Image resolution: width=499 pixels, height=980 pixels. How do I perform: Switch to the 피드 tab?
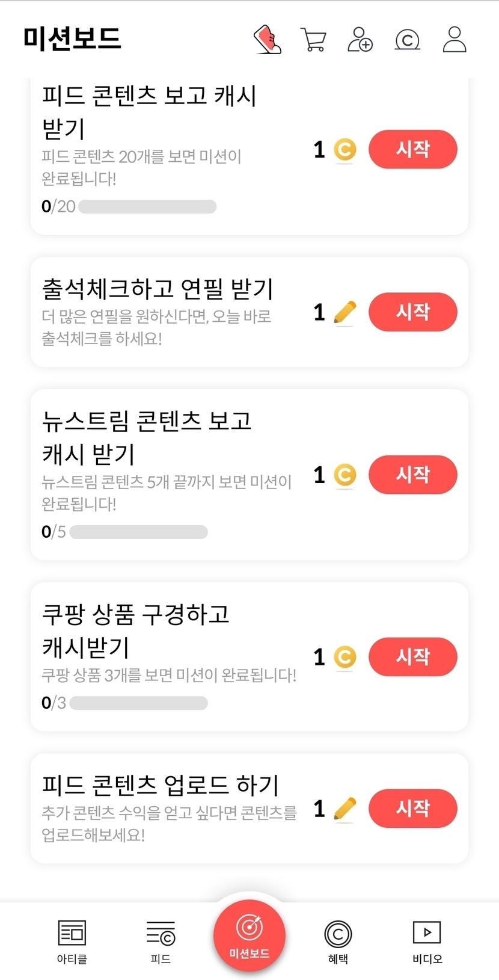click(x=161, y=941)
